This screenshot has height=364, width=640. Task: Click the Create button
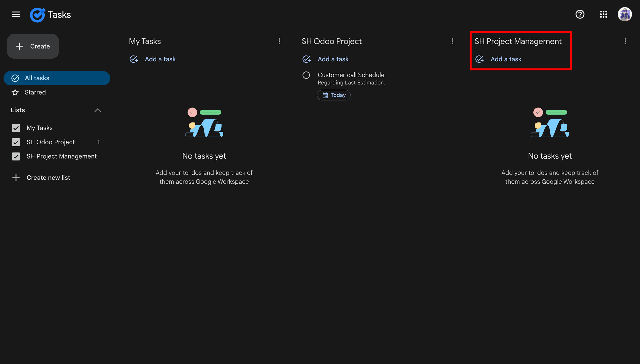click(x=33, y=46)
